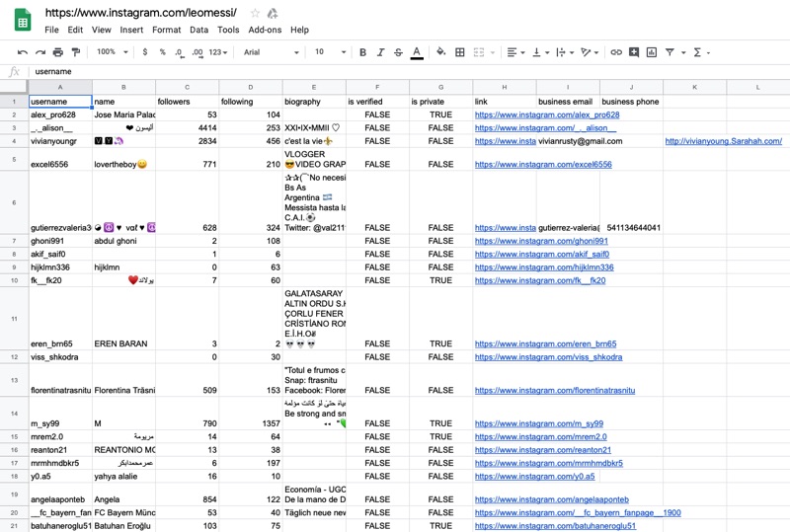Open the font size 10 dropdown

click(330, 52)
